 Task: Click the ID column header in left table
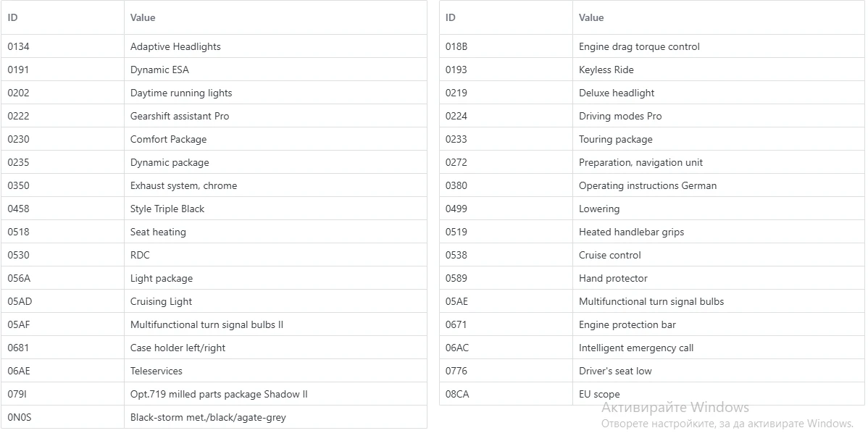(x=13, y=17)
